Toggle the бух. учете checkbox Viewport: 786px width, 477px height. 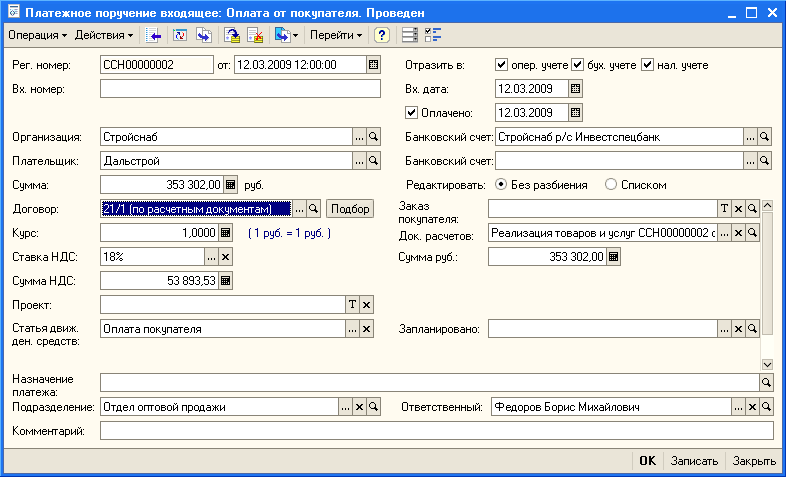(578, 65)
